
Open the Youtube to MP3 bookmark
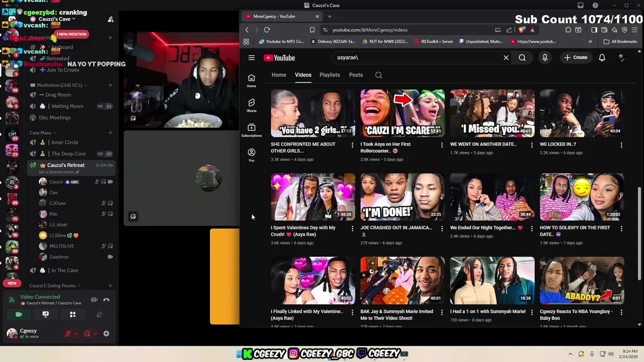pos(282,42)
